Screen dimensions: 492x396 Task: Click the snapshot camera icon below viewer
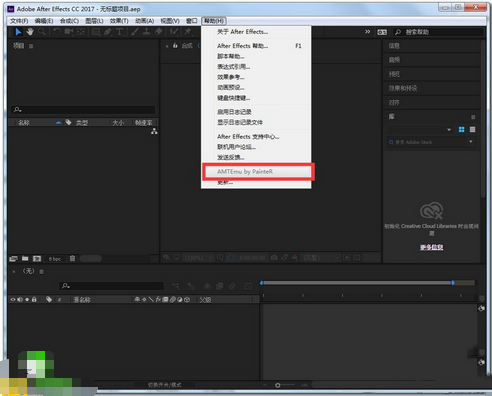coord(274,257)
